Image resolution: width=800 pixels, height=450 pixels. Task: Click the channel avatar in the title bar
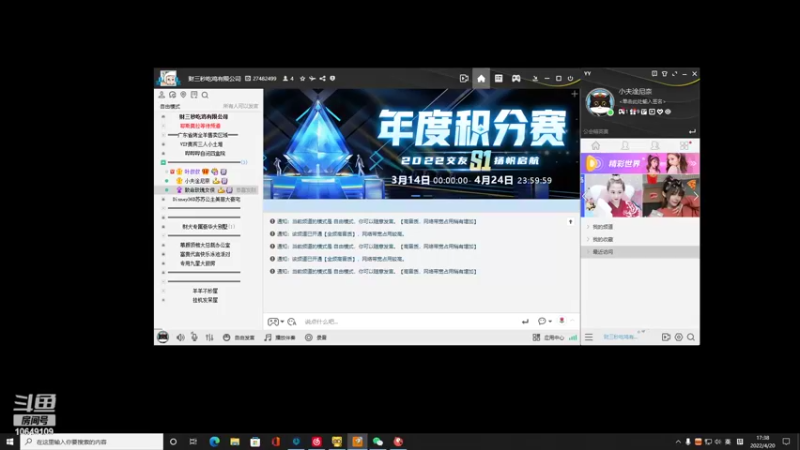click(168, 79)
